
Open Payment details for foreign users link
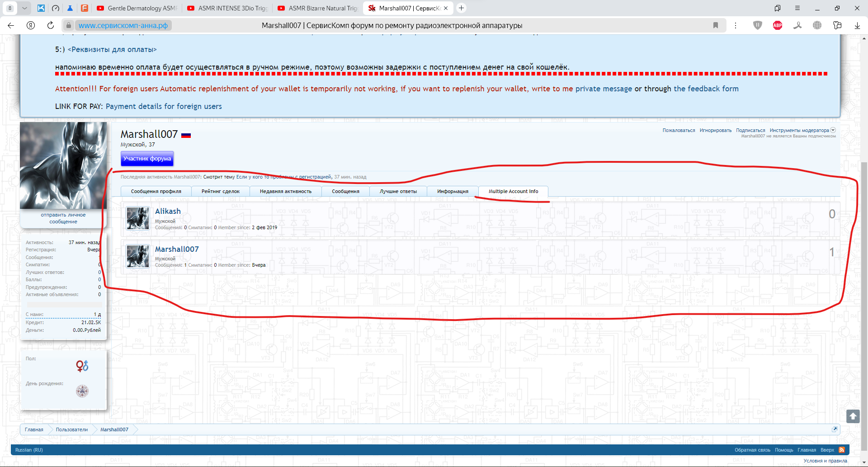click(164, 106)
